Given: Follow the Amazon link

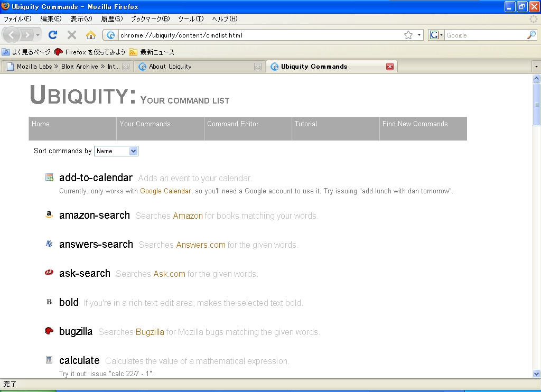Looking at the screenshot, I should click(188, 216).
